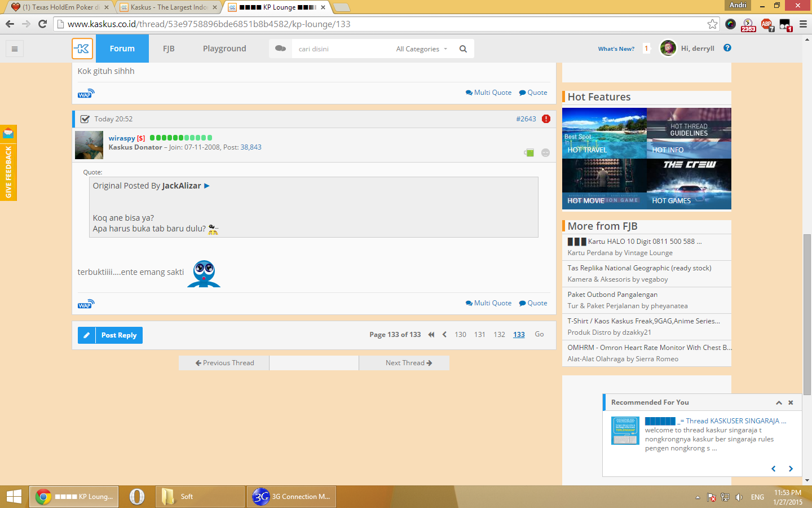Show next recommended thread

[791, 468]
